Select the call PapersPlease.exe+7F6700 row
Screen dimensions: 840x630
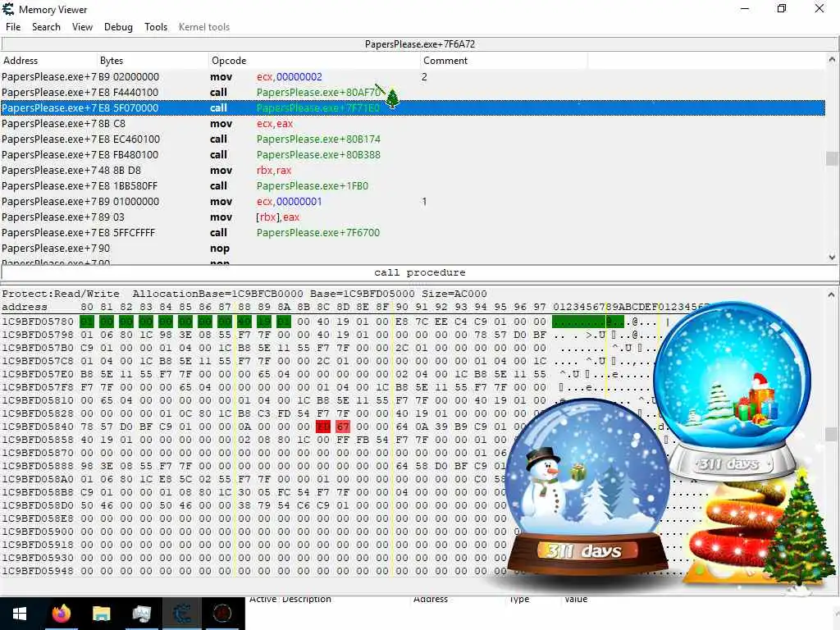413,232
